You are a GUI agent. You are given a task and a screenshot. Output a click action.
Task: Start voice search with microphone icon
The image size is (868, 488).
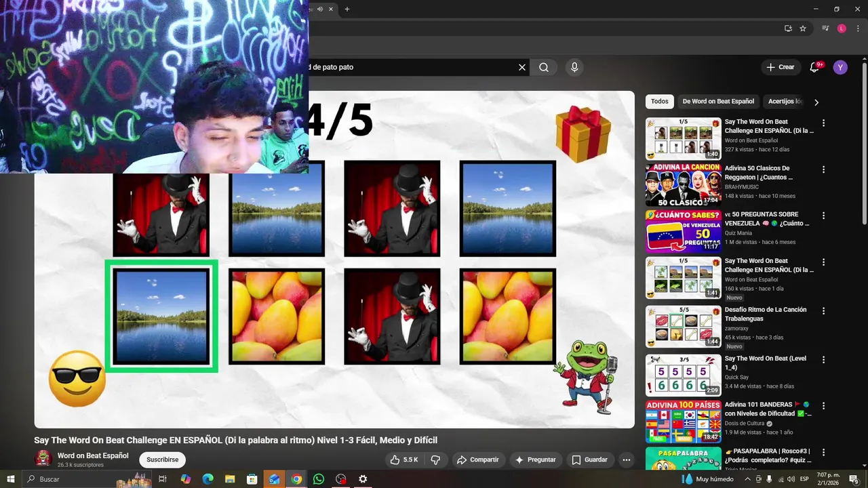[x=574, y=67]
